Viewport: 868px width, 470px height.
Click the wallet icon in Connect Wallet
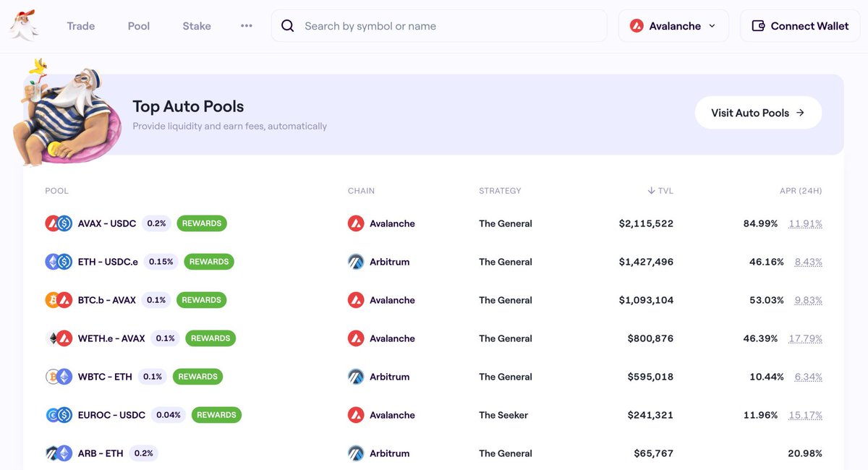[x=758, y=26]
